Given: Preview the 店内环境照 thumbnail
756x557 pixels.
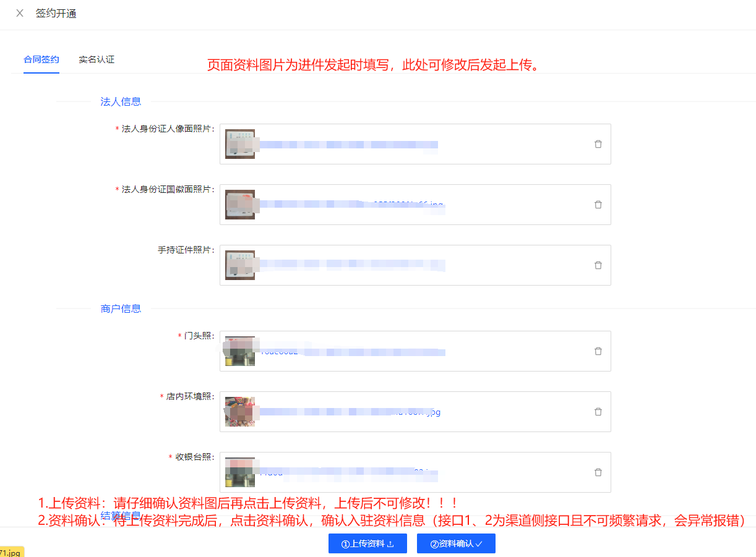Looking at the screenshot, I should coord(240,412).
